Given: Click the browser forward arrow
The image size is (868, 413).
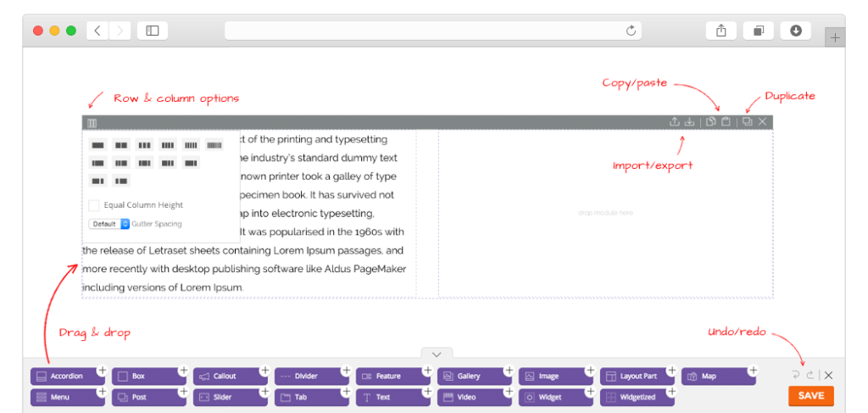Looking at the screenshot, I should pos(120,31).
